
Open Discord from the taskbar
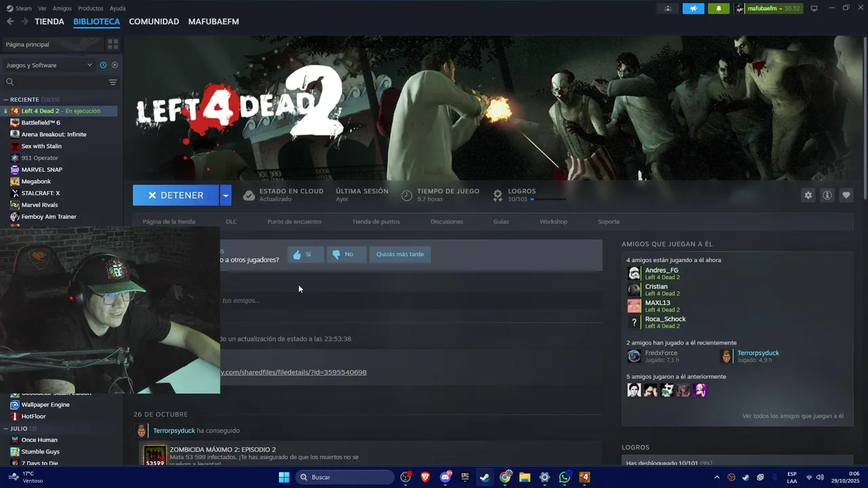(x=446, y=477)
